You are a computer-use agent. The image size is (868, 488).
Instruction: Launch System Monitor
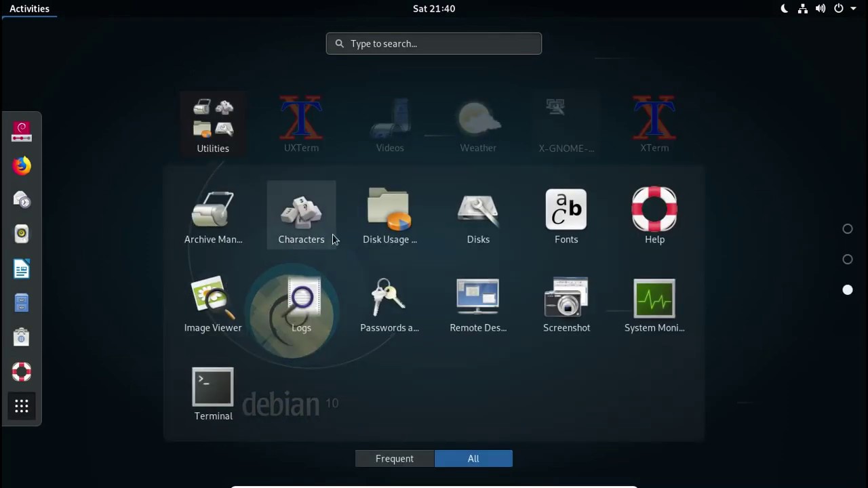point(654,304)
